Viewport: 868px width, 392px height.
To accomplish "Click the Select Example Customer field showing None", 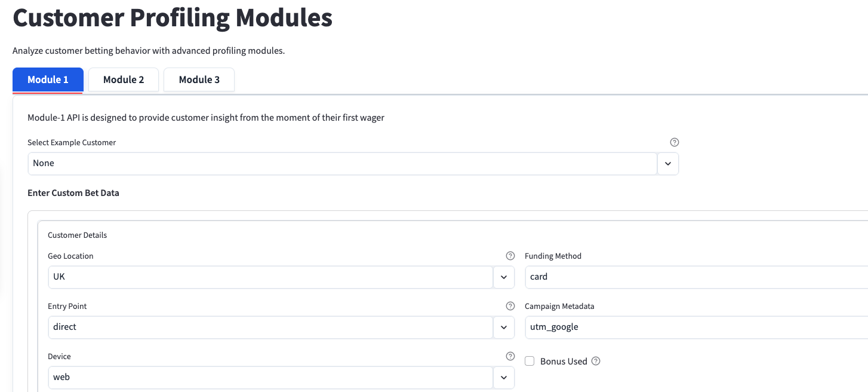I will click(342, 163).
